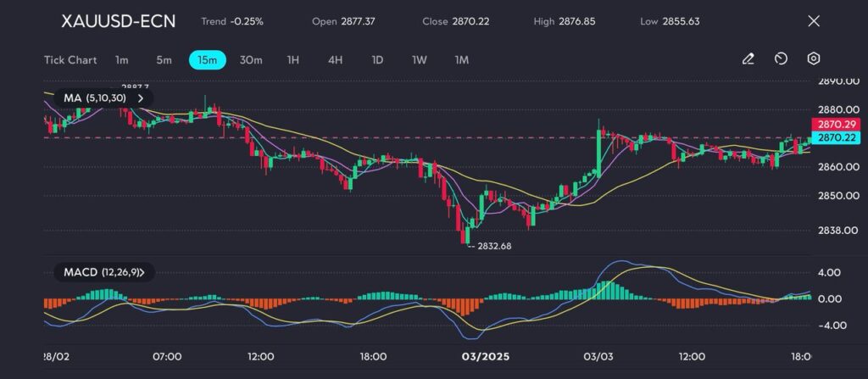The height and width of the screenshot is (379, 868).
Task: Select the 1M monthly timeframe
Action: pyautogui.click(x=461, y=60)
